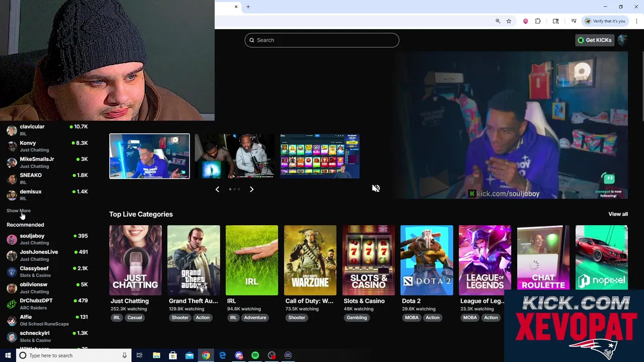Open the Slots & Casino category card

(368, 260)
